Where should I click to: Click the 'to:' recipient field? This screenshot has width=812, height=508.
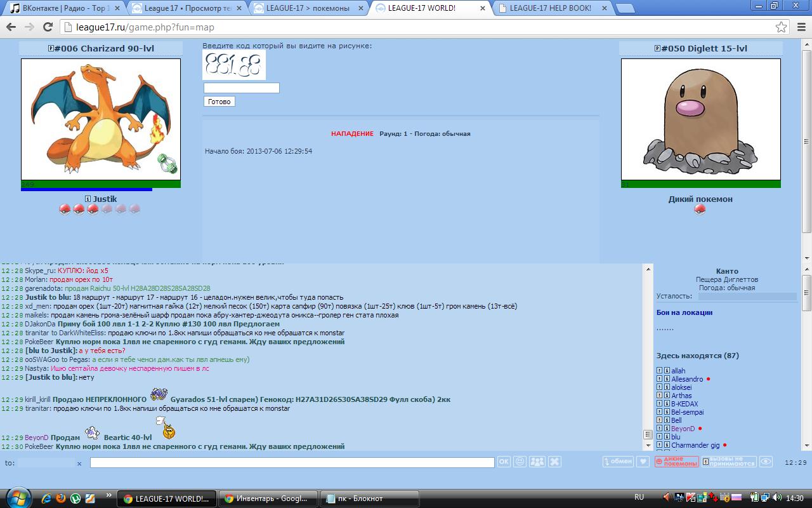[x=46, y=463]
